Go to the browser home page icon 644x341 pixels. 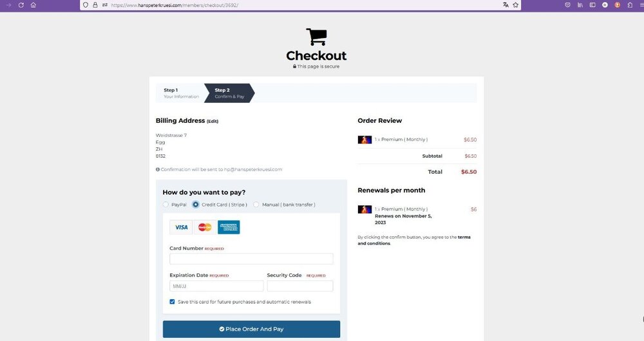[x=33, y=5]
